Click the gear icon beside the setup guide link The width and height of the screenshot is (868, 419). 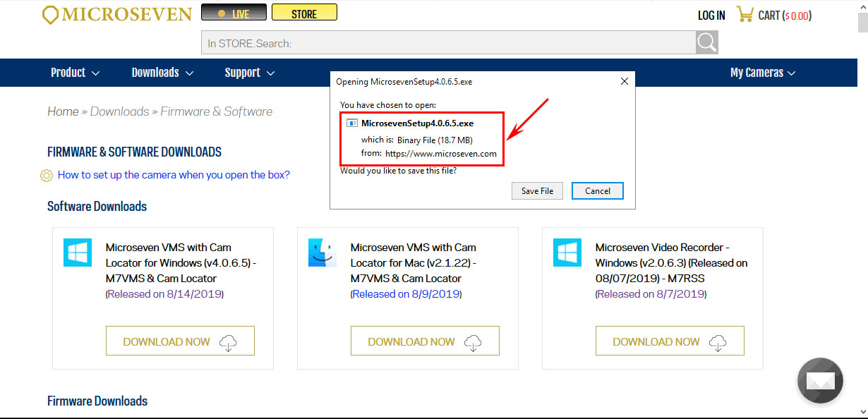(47, 176)
